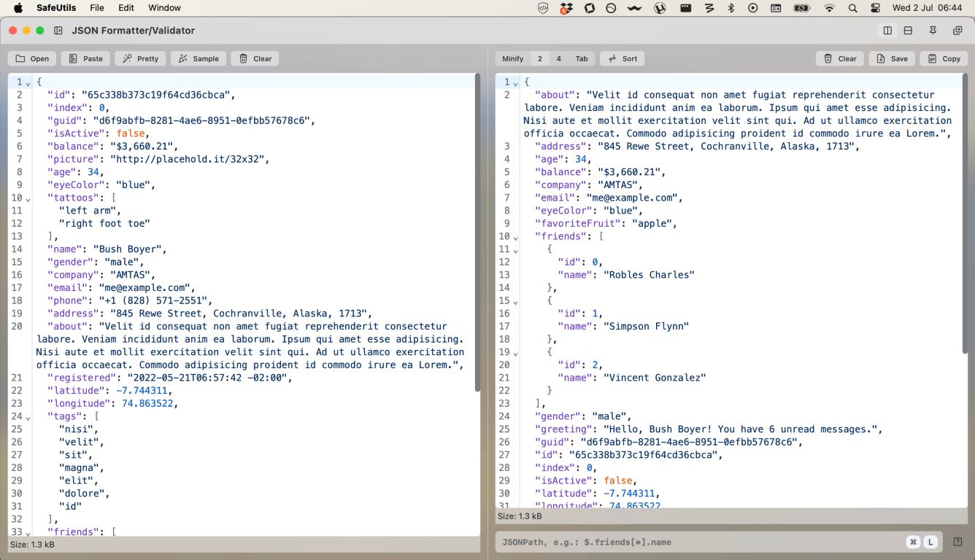Open the Apple menu

pos(18,8)
